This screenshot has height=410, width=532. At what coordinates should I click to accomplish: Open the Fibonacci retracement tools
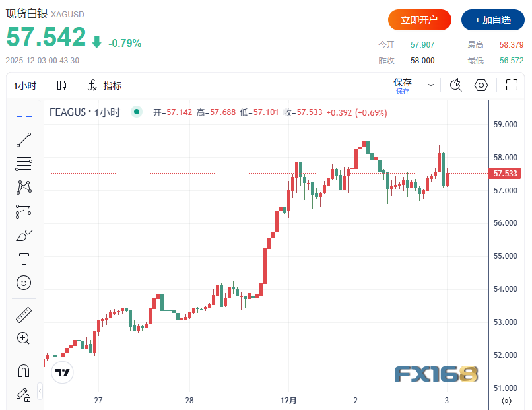coord(24,163)
